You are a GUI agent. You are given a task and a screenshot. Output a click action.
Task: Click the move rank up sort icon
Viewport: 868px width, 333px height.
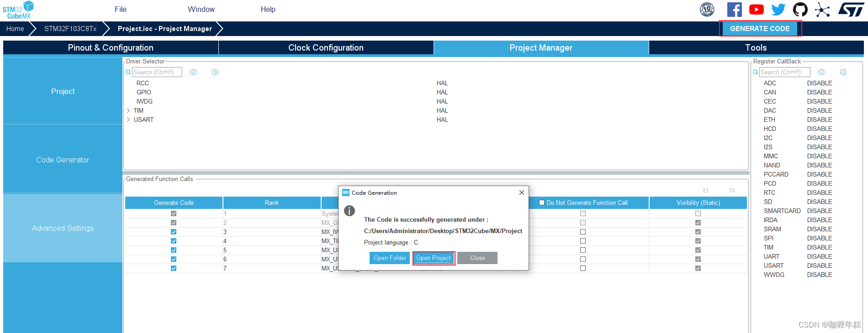[706, 190]
